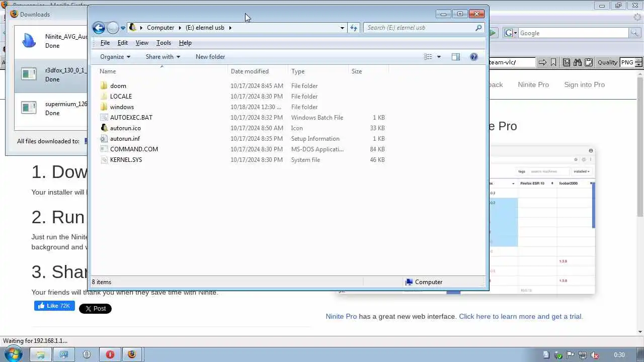Sort files by Date modified column
Screen dimensions: 644x362
tap(258, 71)
